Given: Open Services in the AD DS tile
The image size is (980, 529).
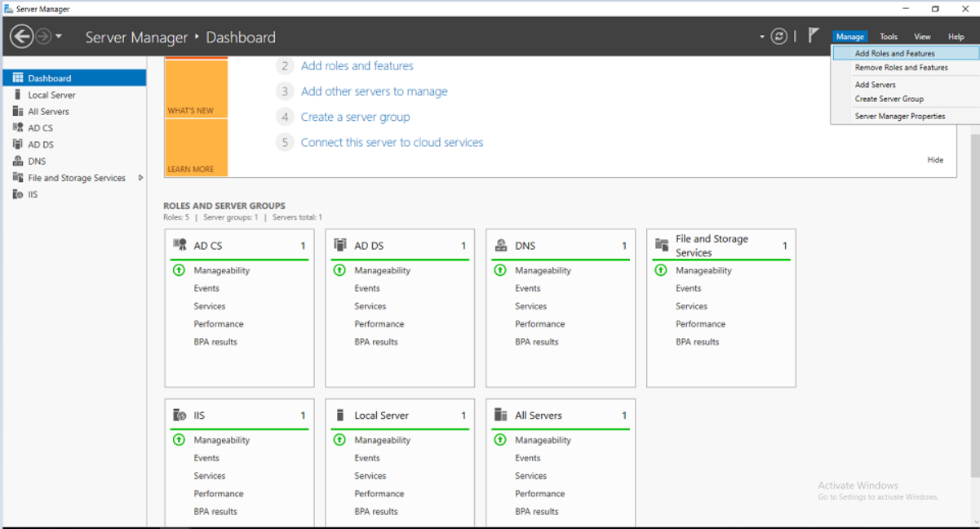Looking at the screenshot, I should tap(370, 306).
